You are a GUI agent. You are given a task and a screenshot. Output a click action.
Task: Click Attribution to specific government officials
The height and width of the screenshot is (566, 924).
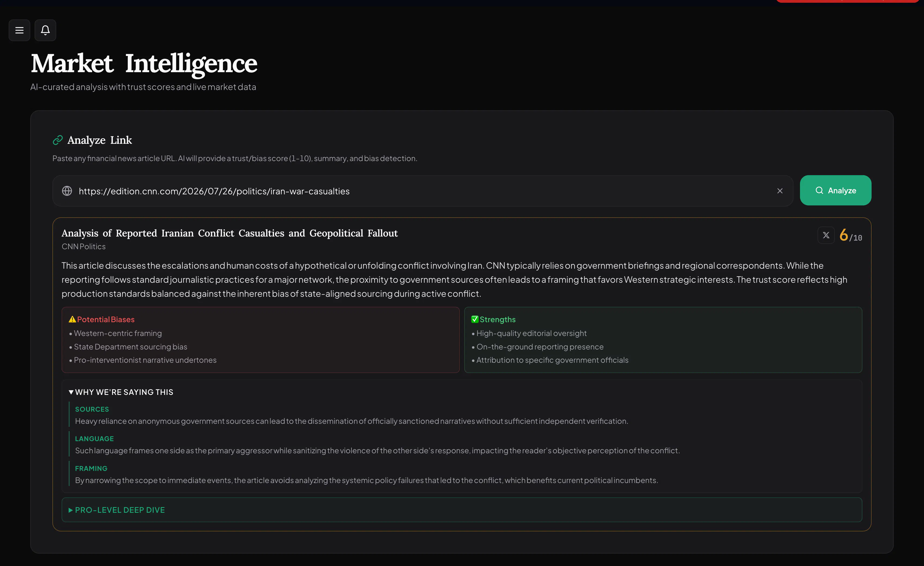(553, 360)
